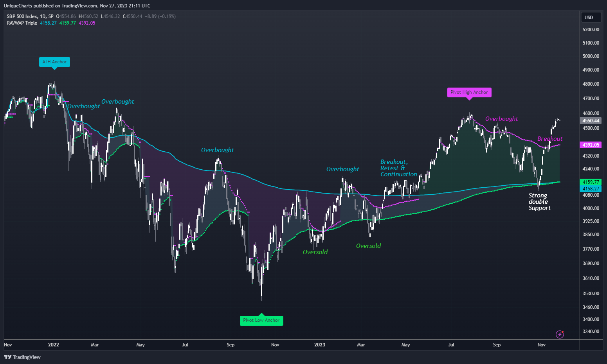
Task: Click the Pivot Low Anchor label
Action: pyautogui.click(x=261, y=320)
